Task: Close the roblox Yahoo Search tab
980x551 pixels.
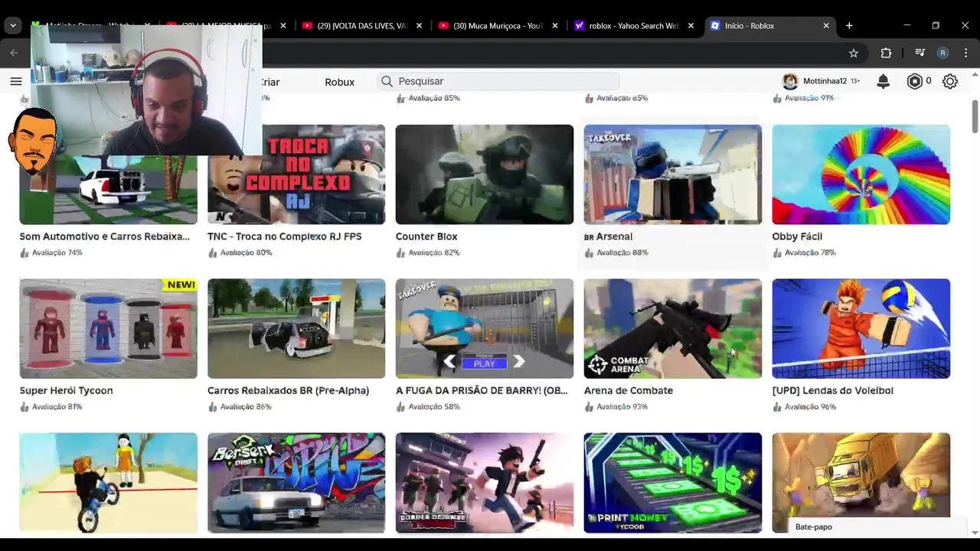Action: pyautogui.click(x=691, y=25)
